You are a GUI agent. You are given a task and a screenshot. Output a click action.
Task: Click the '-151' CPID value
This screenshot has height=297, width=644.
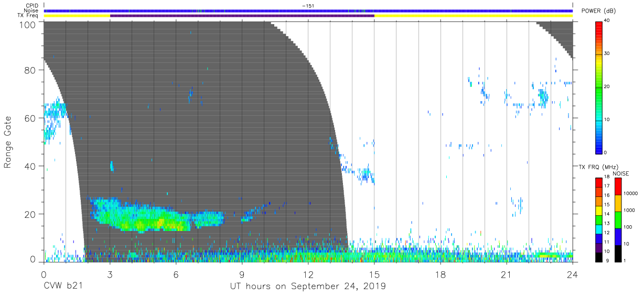coord(308,6)
